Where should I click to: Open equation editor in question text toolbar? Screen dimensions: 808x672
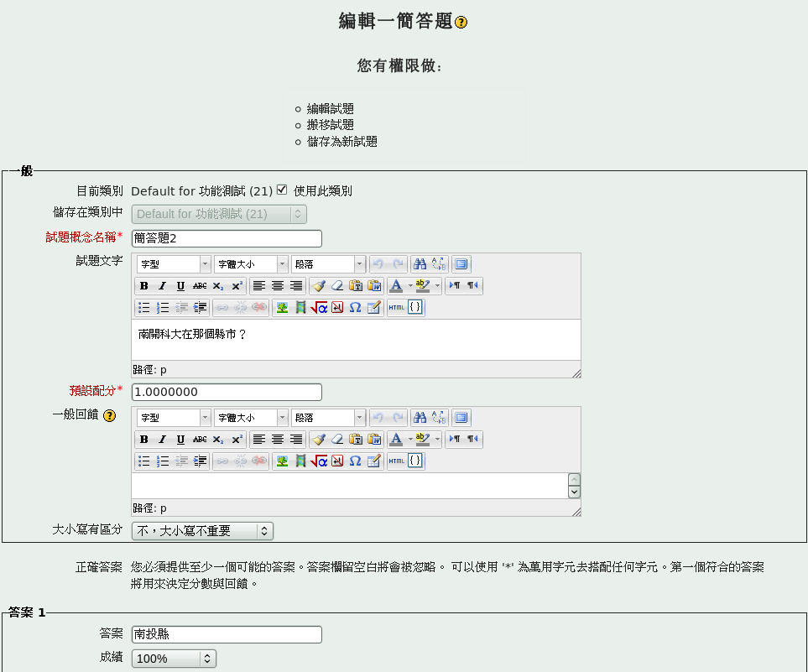(x=319, y=308)
